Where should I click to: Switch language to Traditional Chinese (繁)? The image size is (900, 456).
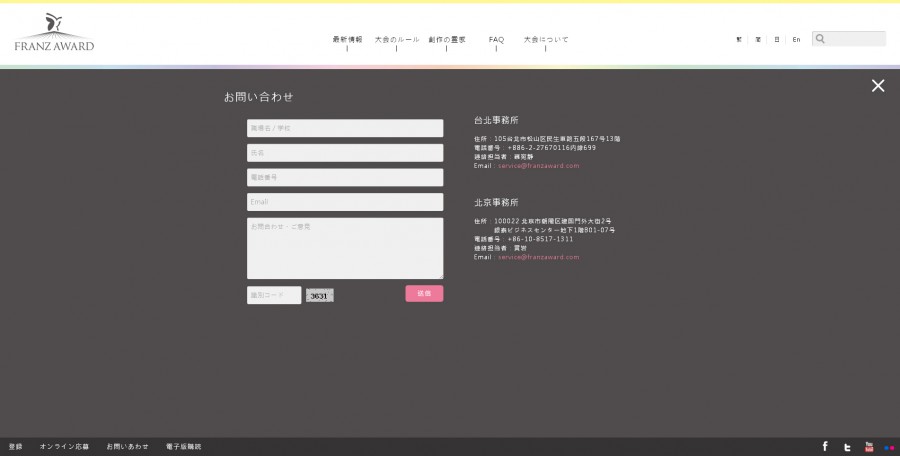point(739,40)
